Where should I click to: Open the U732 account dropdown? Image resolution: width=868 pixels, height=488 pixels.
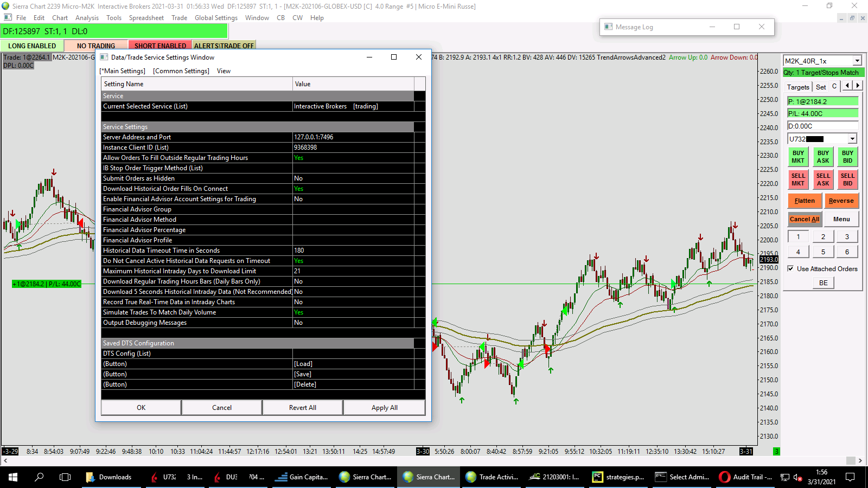(852, 139)
